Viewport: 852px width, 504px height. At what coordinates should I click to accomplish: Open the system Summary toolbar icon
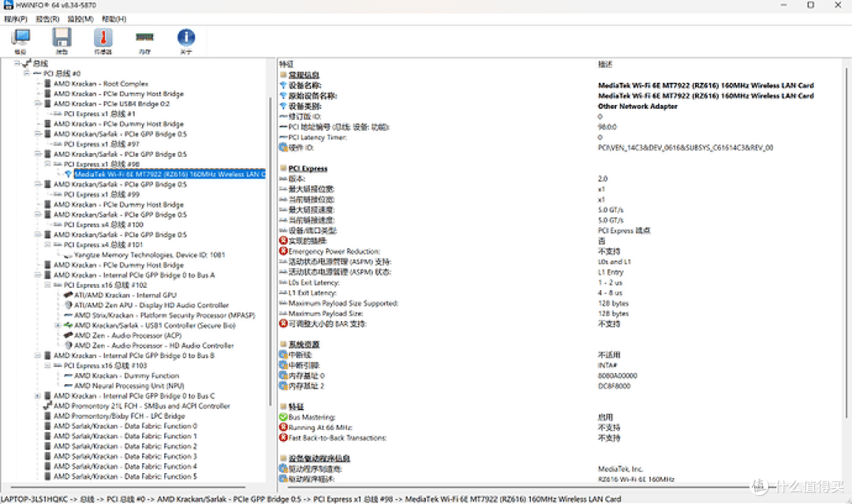pos(21,38)
